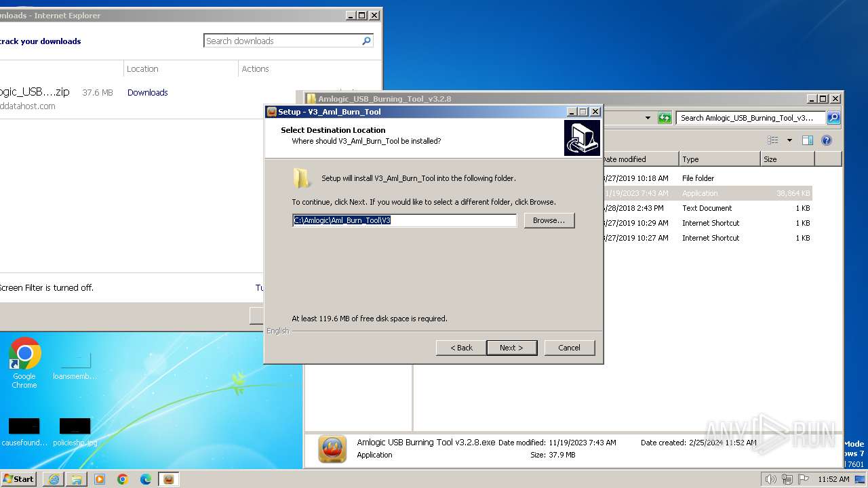Cancel the V3_Aml_Burn_Tool setup
The image size is (868, 488).
tap(569, 348)
